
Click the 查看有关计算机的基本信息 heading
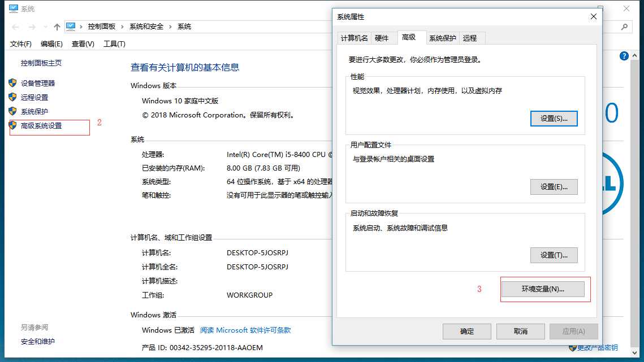tap(185, 67)
